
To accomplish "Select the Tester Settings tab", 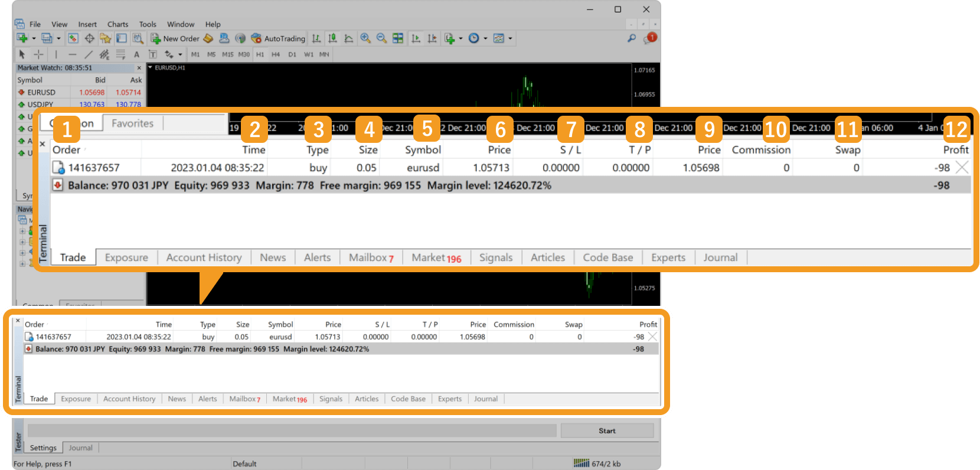I will [x=43, y=448].
